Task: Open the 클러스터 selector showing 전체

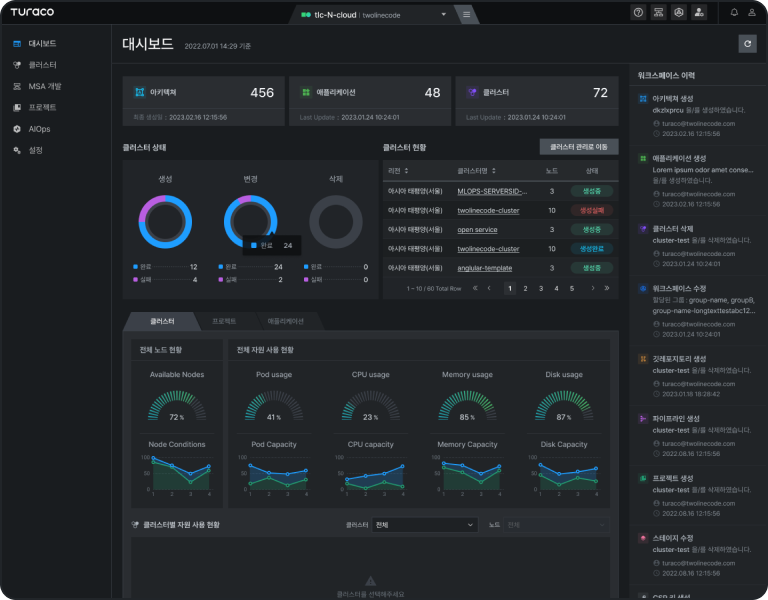Action: (x=424, y=524)
